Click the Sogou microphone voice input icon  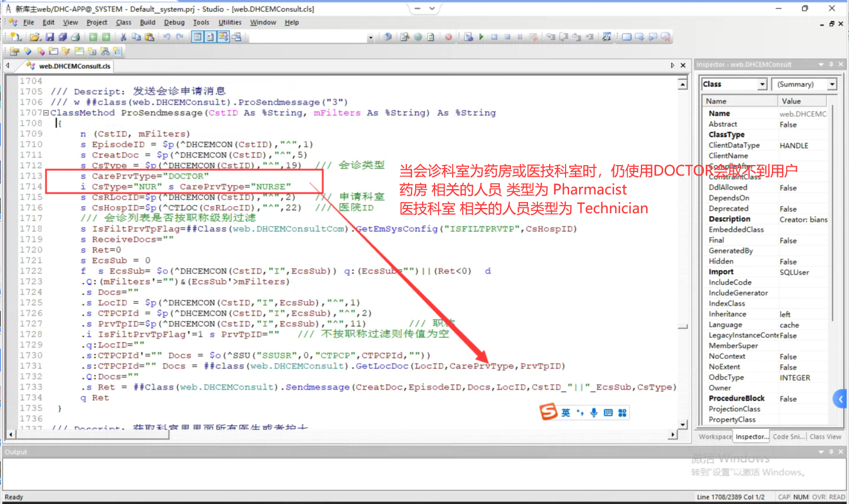point(594,412)
